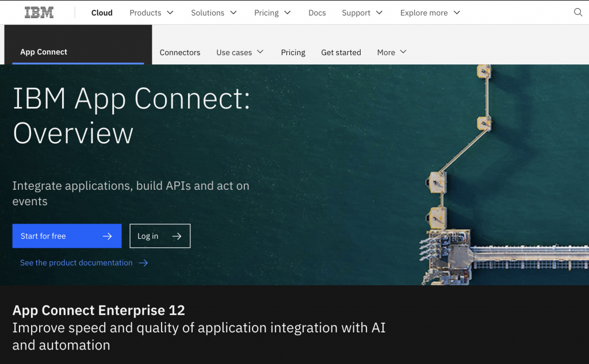Image resolution: width=589 pixels, height=364 pixels.
Task: Click arrow icon in Log in button
Action: click(177, 236)
